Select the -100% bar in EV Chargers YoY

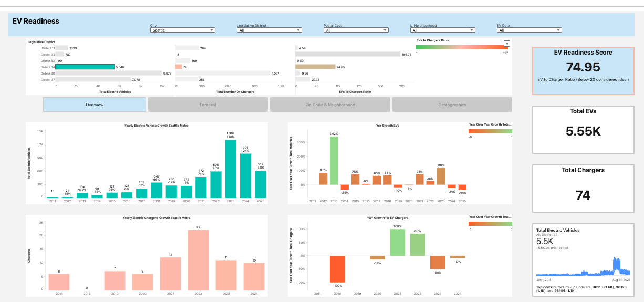[x=338, y=269]
